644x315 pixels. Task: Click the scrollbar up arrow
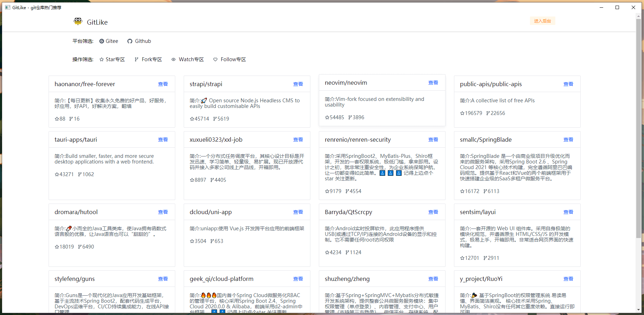coord(638,15)
